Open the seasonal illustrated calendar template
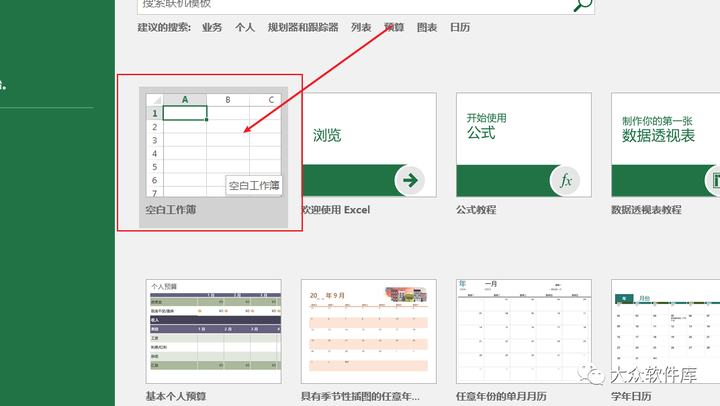Screen dimensions: 720x406 369,331
